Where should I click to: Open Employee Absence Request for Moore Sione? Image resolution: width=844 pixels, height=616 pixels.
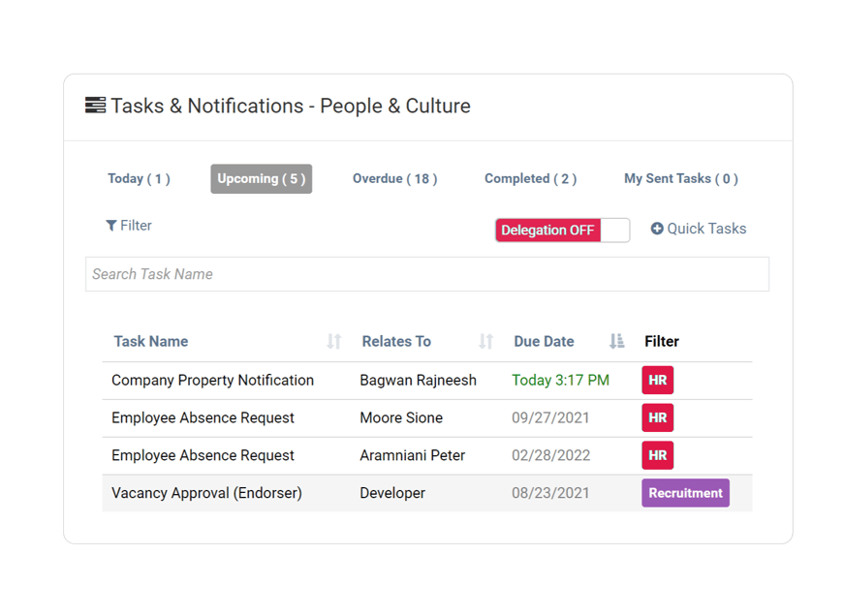[x=203, y=417]
